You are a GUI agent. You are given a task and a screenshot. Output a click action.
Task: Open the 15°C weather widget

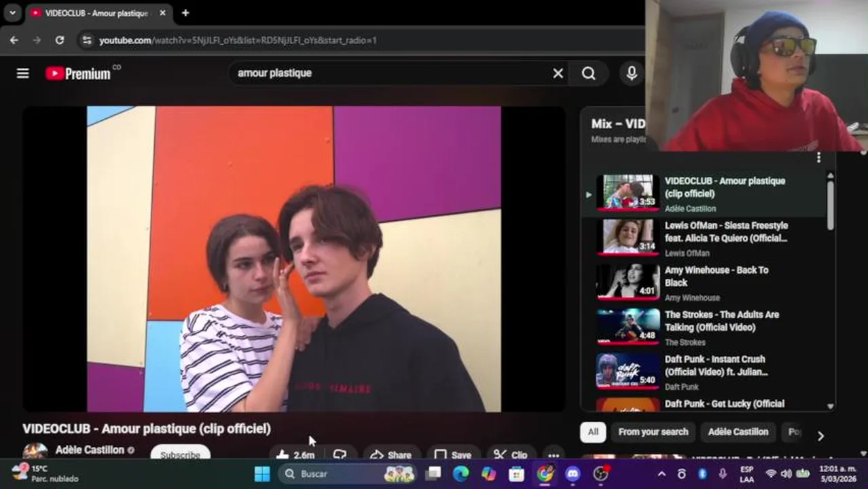(x=45, y=474)
